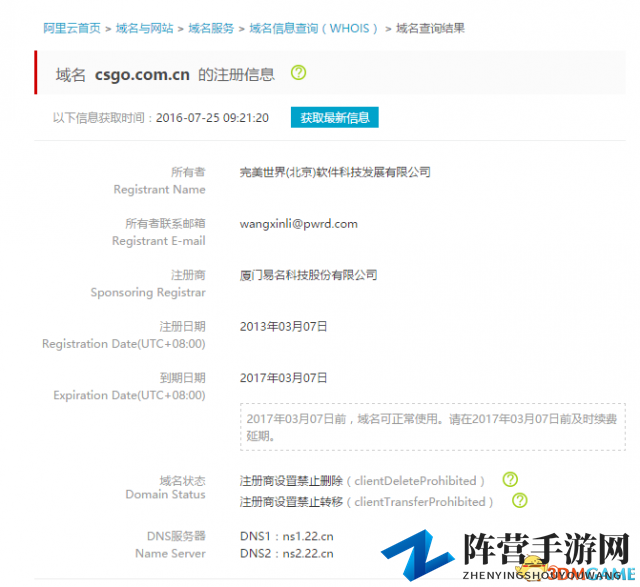The image size is (640, 587).
Task: Select DNS1 : ns1.22.cn entry
Action: pyautogui.click(x=287, y=536)
